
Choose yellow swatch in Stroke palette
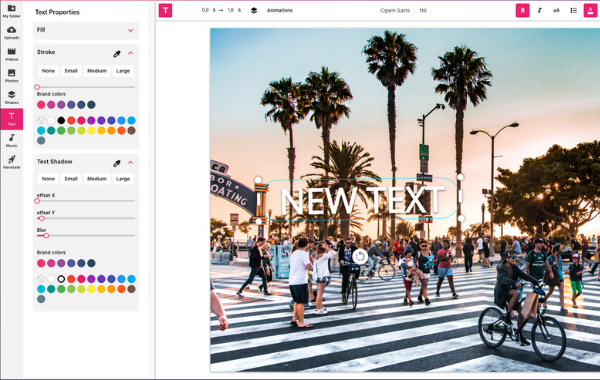(91, 130)
